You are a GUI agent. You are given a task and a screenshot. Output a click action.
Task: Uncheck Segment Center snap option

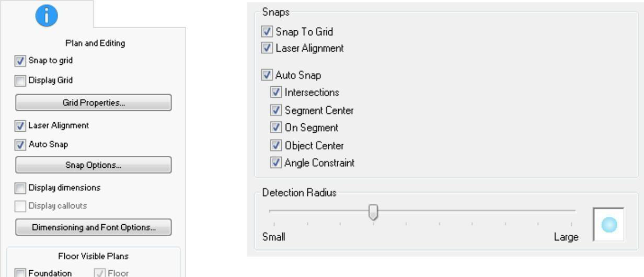pos(277,110)
